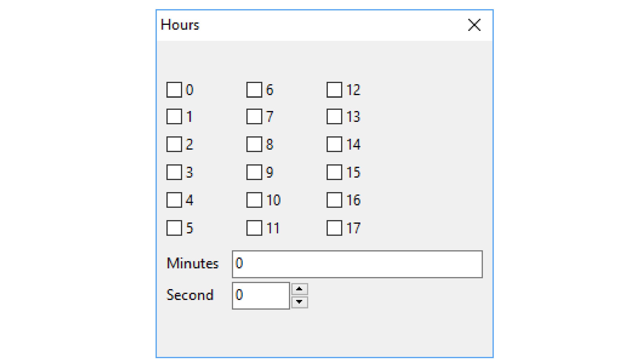
Task: Tick the hour 10 checkbox
Action: click(254, 200)
